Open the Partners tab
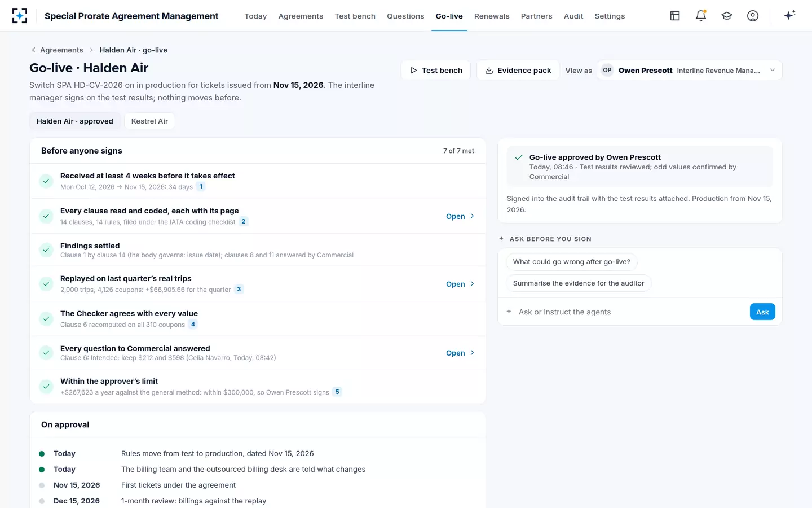The image size is (812, 508). coord(536,16)
